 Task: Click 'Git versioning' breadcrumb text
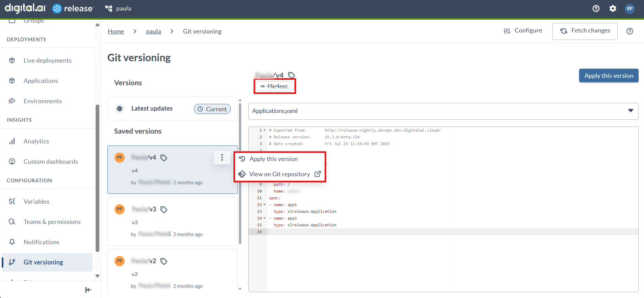[x=202, y=31]
